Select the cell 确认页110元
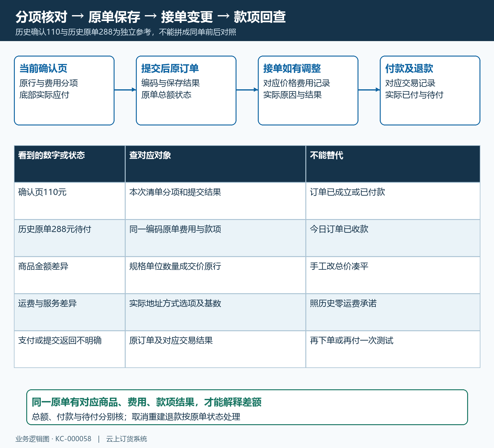Image resolution: width=494 pixels, height=448 pixels. coord(69,201)
